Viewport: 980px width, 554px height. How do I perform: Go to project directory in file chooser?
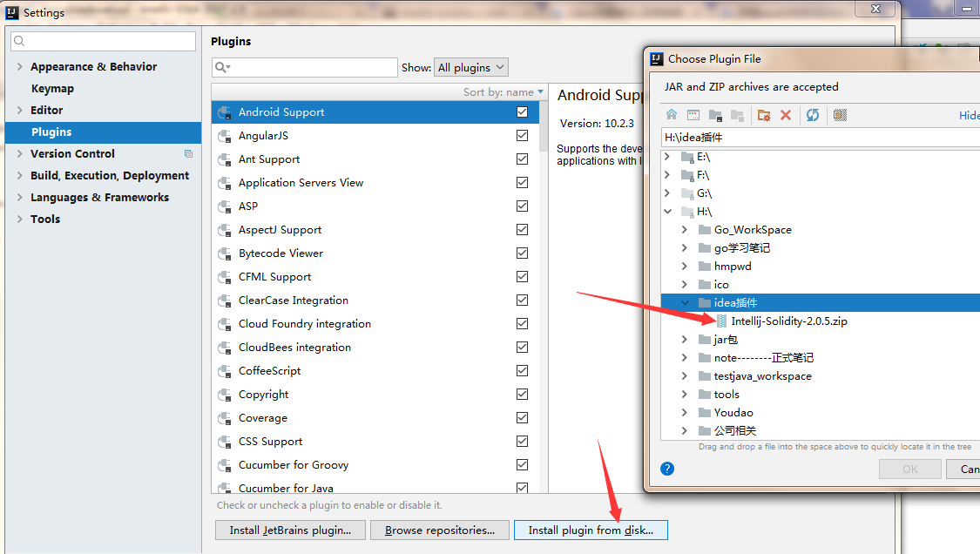click(x=716, y=115)
